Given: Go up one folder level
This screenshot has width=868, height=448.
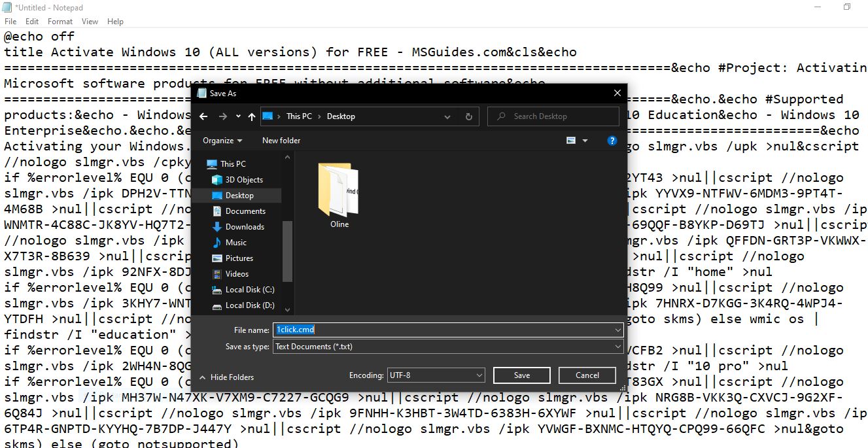Looking at the screenshot, I should coord(251,116).
